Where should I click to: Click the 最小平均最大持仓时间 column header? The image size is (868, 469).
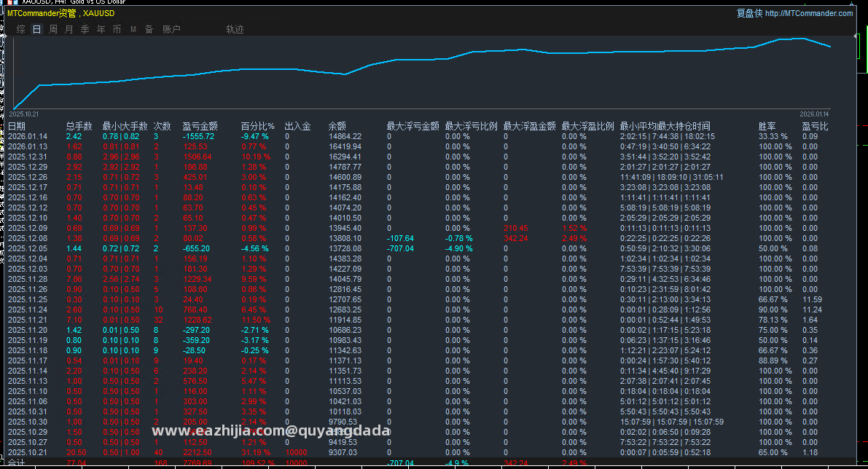[665, 126]
